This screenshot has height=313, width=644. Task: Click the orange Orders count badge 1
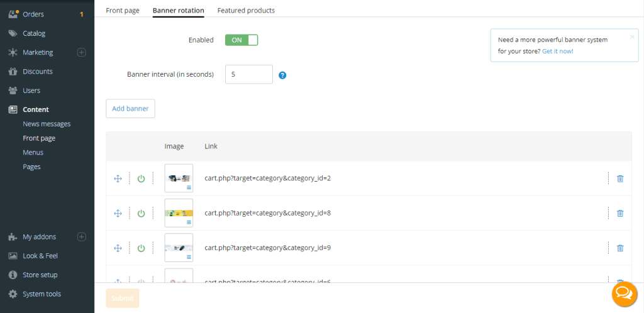coord(81,14)
